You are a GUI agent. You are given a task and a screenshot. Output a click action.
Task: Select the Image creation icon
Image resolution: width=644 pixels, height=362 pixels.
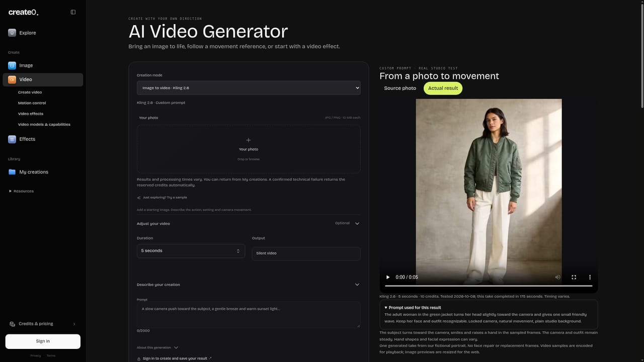[x=12, y=65]
